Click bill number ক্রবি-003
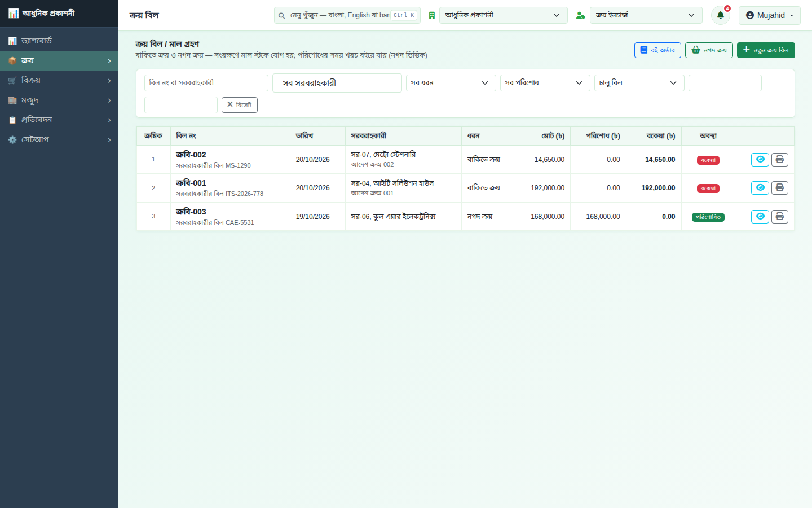 click(191, 212)
